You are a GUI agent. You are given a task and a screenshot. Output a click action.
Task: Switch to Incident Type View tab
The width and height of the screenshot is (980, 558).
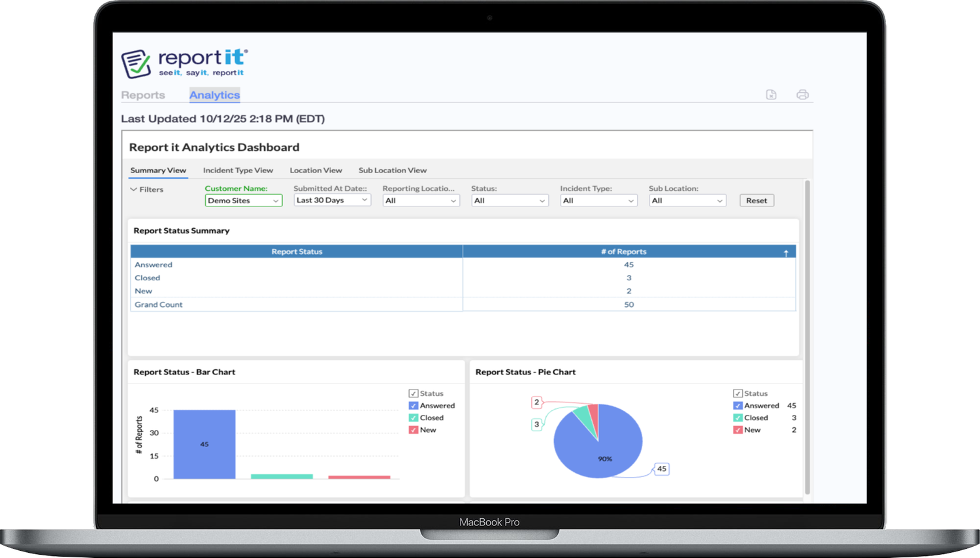point(238,171)
